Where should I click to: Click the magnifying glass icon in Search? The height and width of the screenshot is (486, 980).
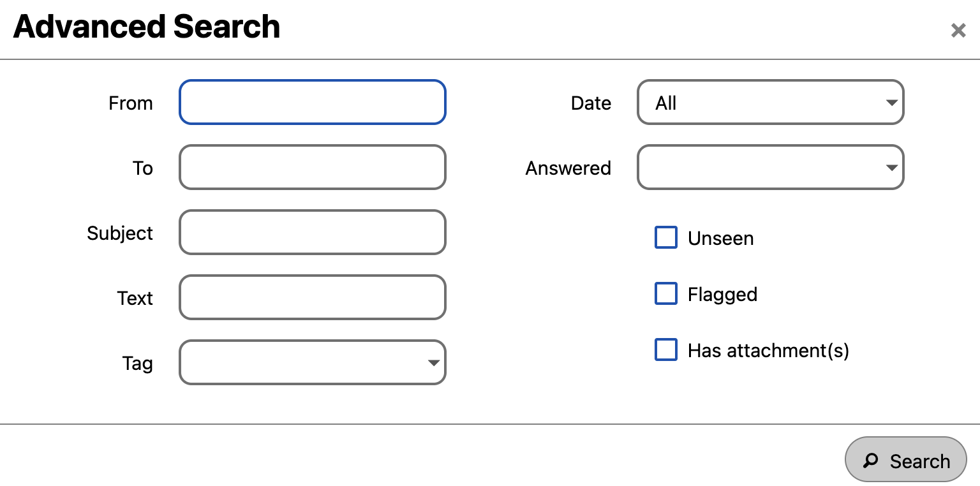(x=870, y=460)
